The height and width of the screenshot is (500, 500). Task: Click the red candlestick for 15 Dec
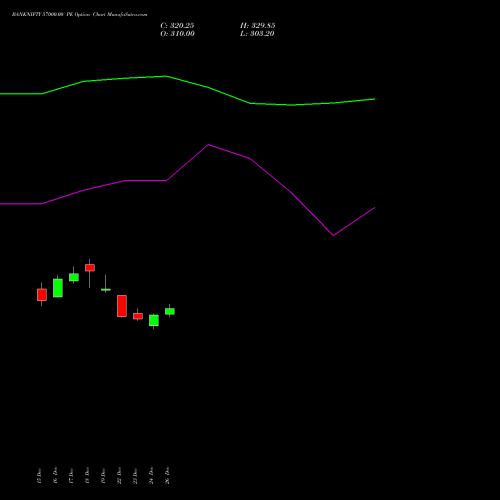pyautogui.click(x=42, y=295)
